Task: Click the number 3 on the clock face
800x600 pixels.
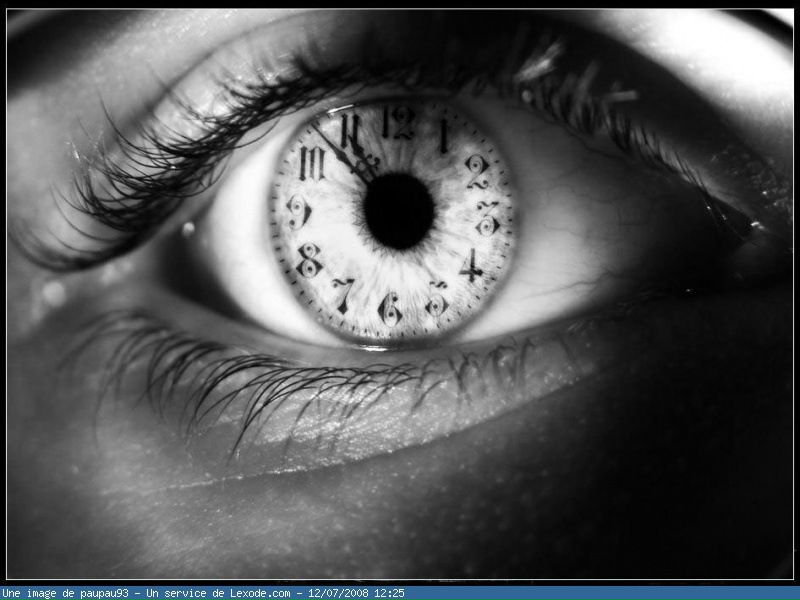Action: click(x=487, y=218)
